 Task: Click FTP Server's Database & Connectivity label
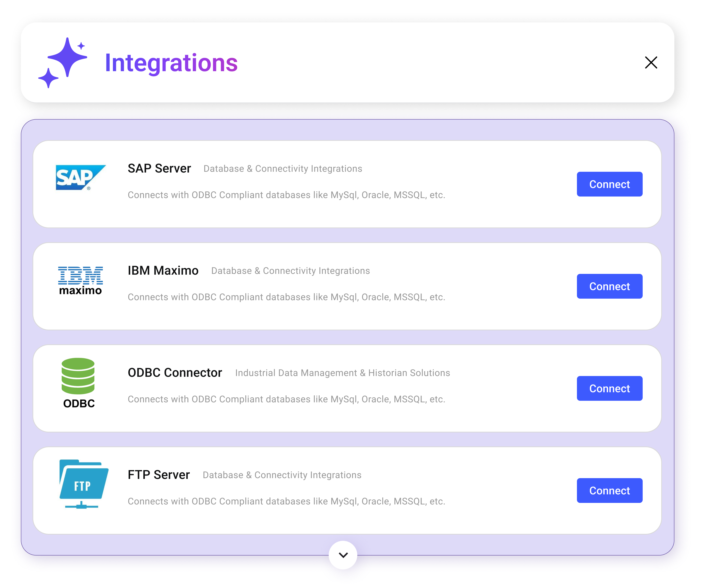tap(282, 475)
